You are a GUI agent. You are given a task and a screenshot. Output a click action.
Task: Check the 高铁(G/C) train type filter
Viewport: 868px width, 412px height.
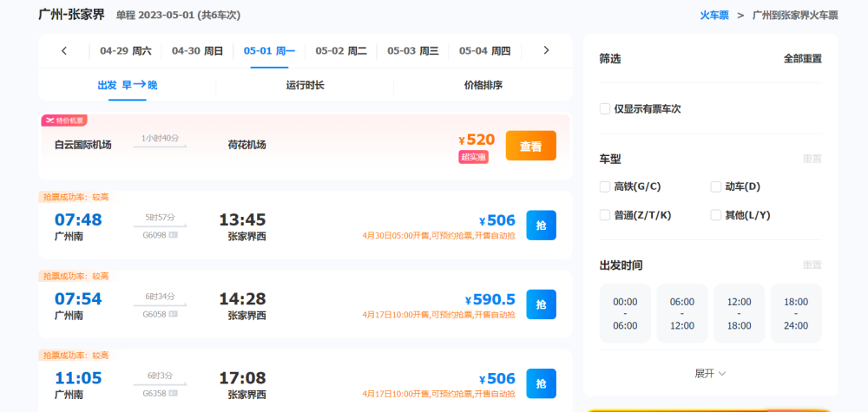click(x=605, y=186)
